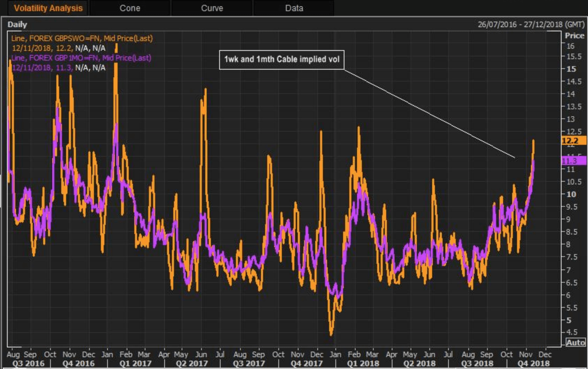
Task: Open the Volatility Analysis tab
Action: pyautogui.click(x=48, y=8)
